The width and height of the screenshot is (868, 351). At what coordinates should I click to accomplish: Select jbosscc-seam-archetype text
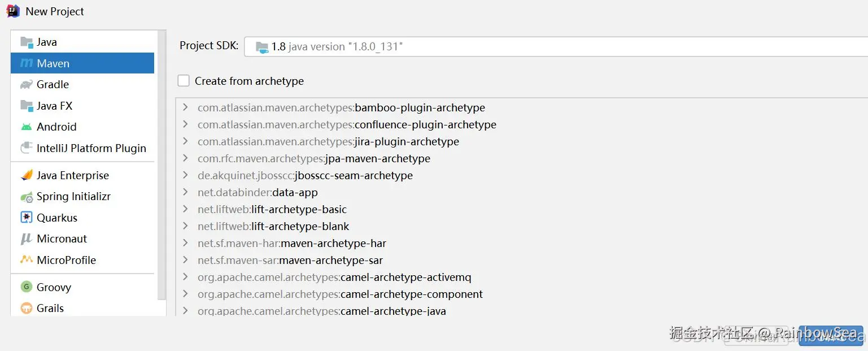tap(354, 175)
